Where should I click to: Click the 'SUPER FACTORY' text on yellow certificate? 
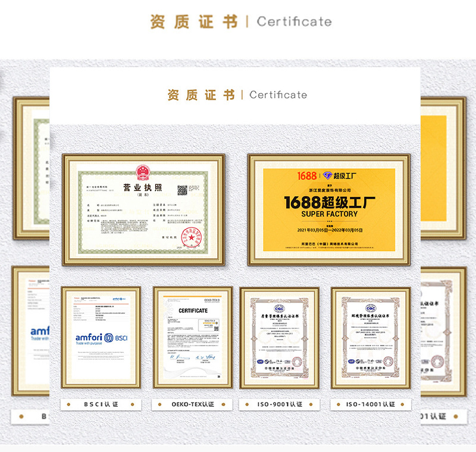point(330,214)
